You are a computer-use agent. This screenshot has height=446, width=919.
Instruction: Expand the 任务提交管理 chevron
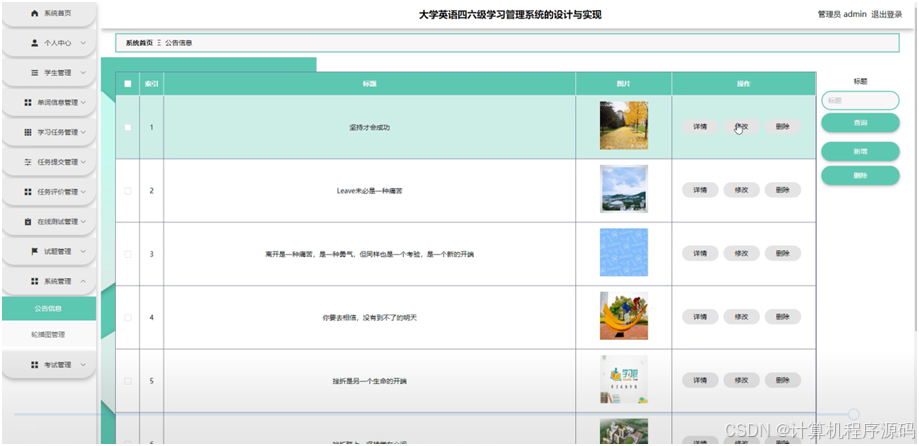pyautogui.click(x=83, y=162)
